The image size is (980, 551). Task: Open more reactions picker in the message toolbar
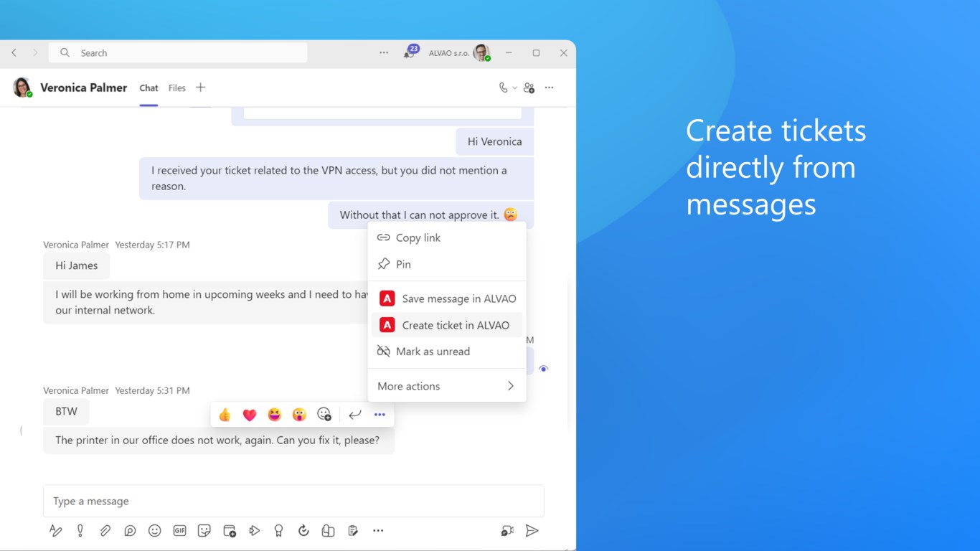point(324,415)
